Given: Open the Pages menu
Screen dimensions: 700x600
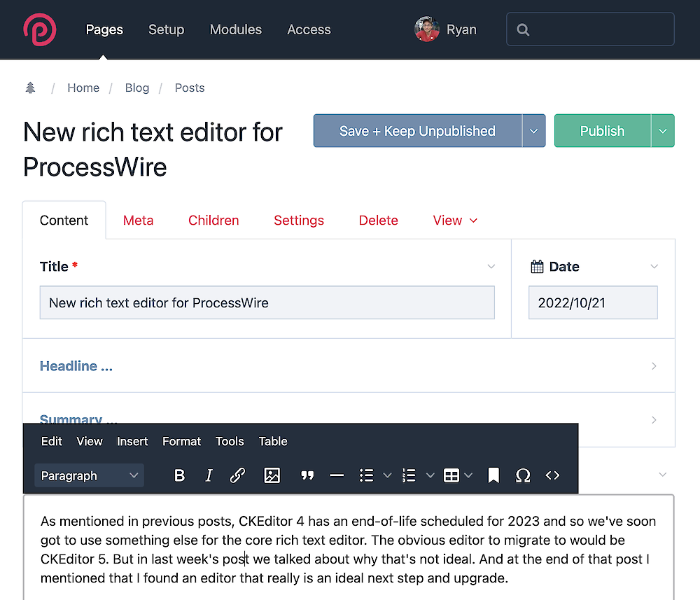Looking at the screenshot, I should (x=104, y=29).
